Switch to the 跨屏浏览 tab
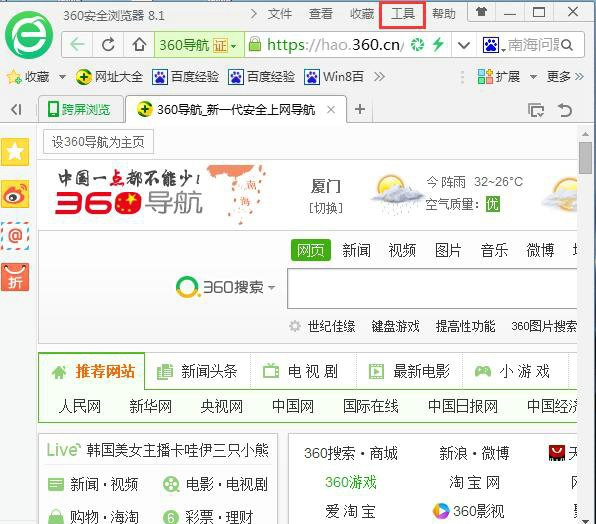596x524 pixels. [x=80, y=109]
